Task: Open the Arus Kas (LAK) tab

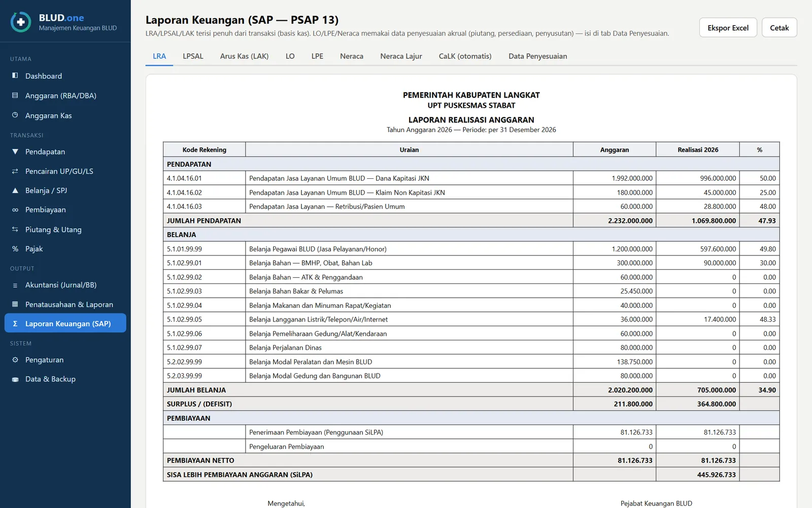Action: pos(244,56)
